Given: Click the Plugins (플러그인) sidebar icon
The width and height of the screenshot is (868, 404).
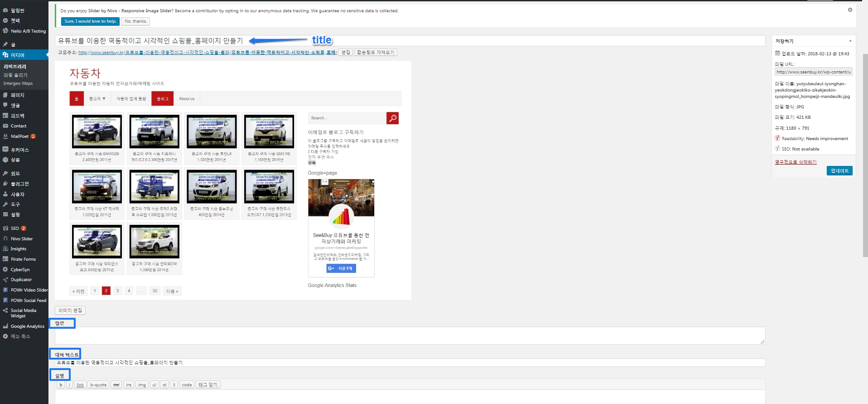Looking at the screenshot, I should coord(5,184).
